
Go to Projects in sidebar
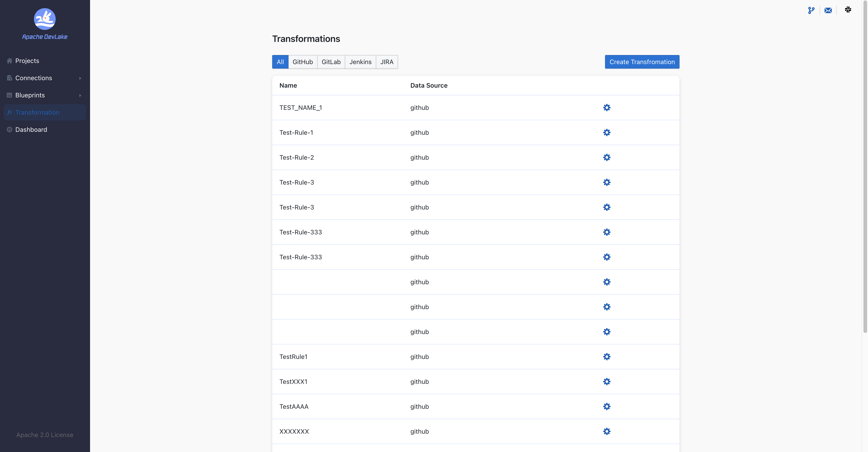27,61
